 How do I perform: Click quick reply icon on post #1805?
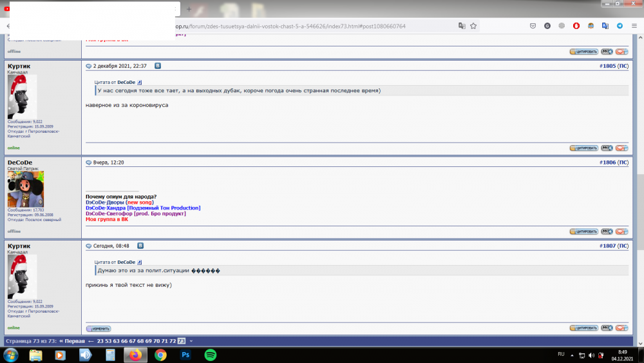click(x=622, y=148)
